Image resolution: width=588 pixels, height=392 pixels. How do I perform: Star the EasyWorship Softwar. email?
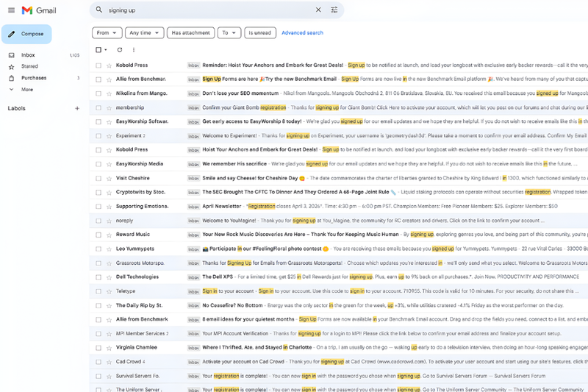[x=109, y=122]
